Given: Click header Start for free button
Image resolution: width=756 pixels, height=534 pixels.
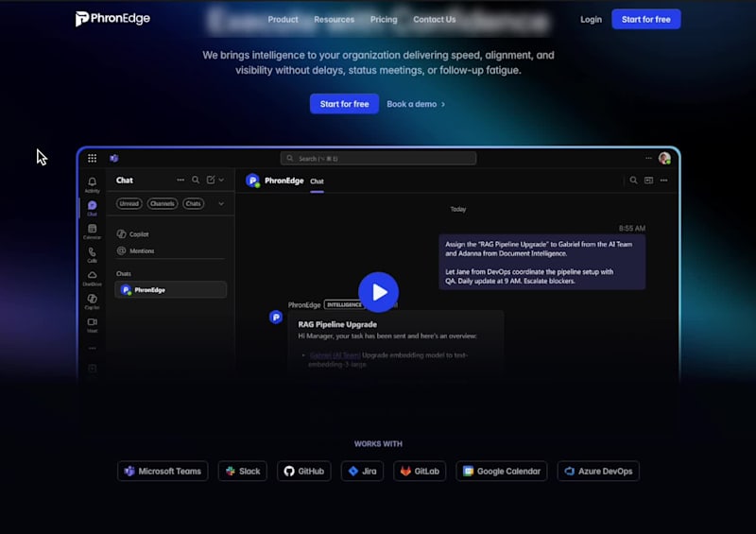Looking at the screenshot, I should (x=646, y=19).
